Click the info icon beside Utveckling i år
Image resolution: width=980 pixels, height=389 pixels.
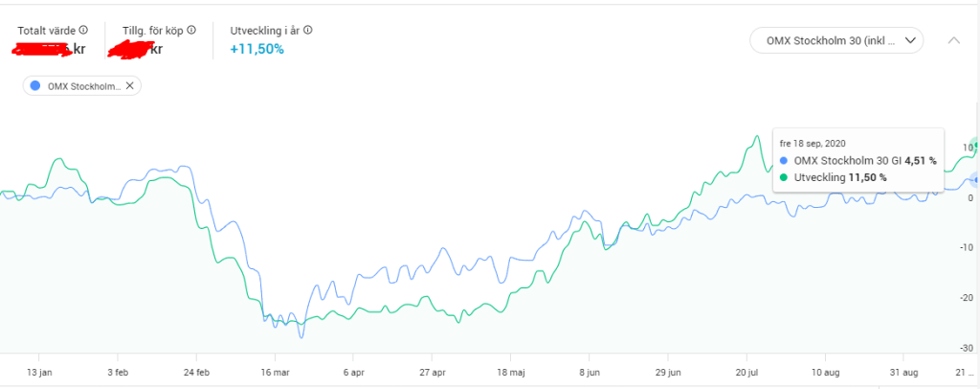(x=308, y=30)
